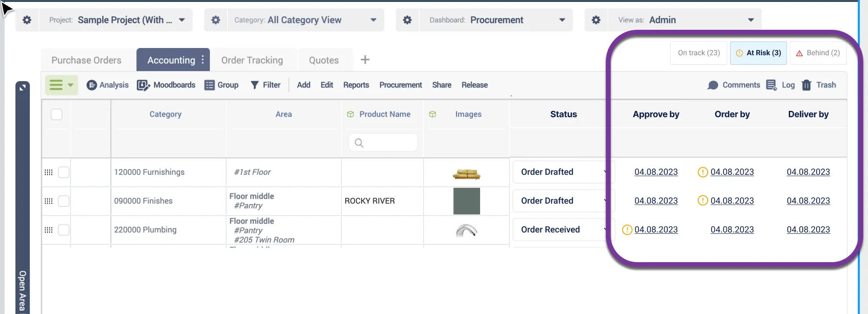Open Moodboards from the toolbar
This screenshot has height=314, width=868.
point(166,85)
